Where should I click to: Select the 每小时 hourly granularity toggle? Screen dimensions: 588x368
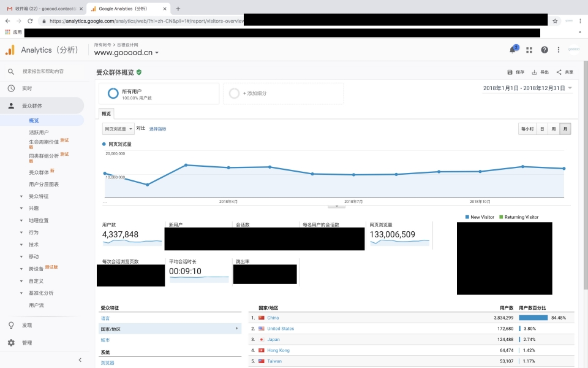click(x=527, y=129)
